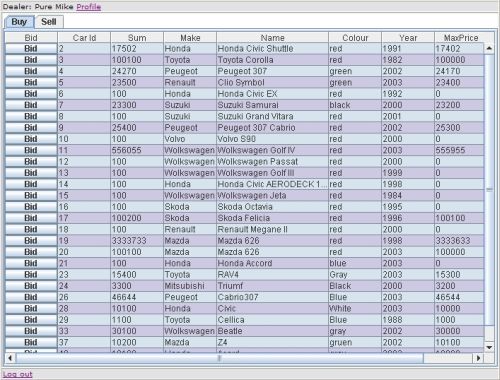Select the sum cell 3333733
Screen dimensions: 500x380
pyautogui.click(x=137, y=241)
